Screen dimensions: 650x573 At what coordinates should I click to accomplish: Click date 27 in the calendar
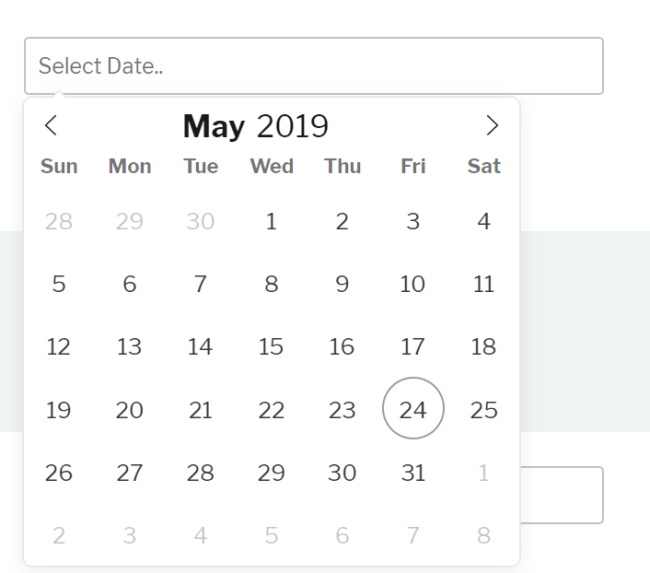click(x=130, y=472)
